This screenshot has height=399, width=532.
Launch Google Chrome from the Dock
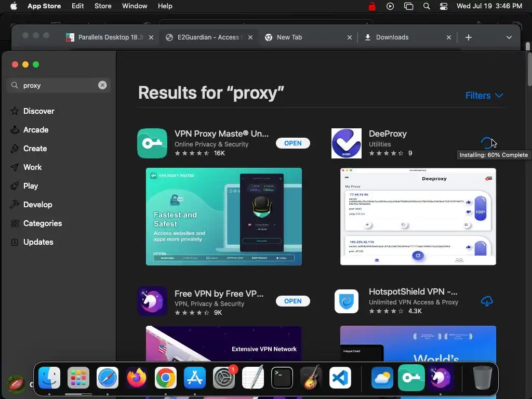point(166,378)
